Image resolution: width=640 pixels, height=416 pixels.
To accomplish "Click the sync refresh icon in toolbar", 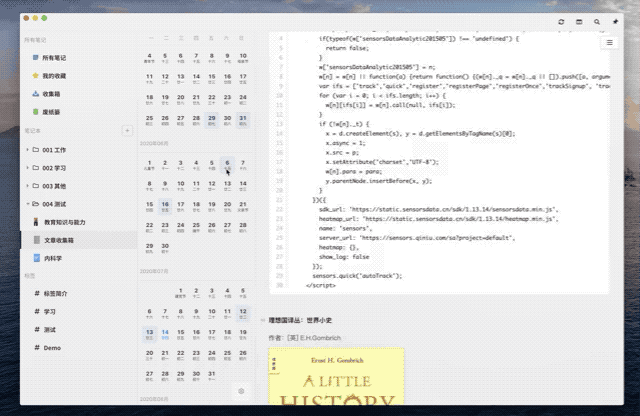I will (561, 22).
